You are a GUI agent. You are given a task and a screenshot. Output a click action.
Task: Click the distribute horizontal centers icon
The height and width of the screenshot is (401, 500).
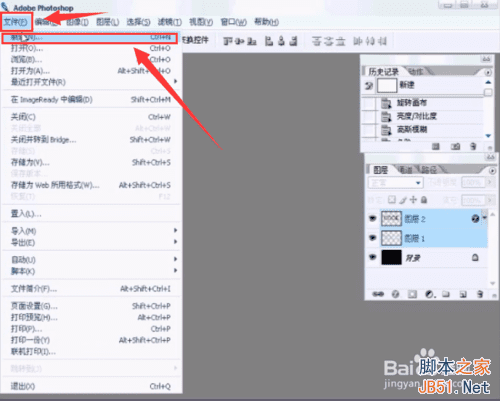tap(370, 41)
